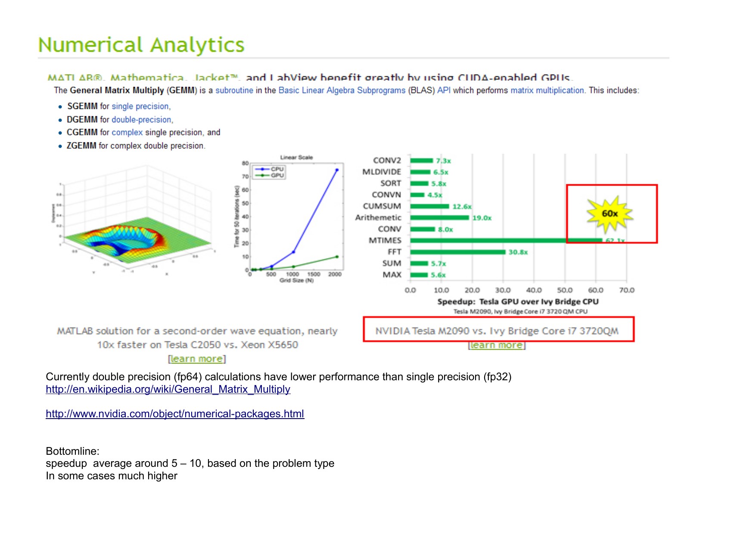
Task: Open the Wikipedia General_Matrix_Multiply URL
Action: point(168,389)
